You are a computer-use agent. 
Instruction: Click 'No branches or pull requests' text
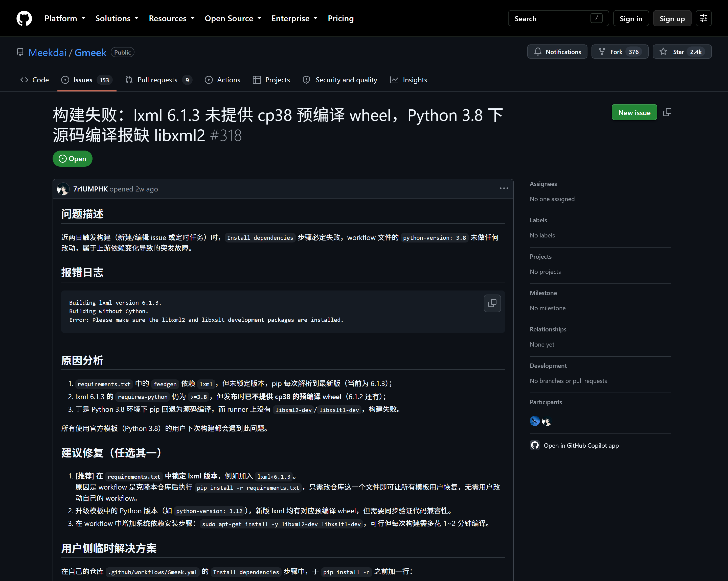[x=568, y=381]
